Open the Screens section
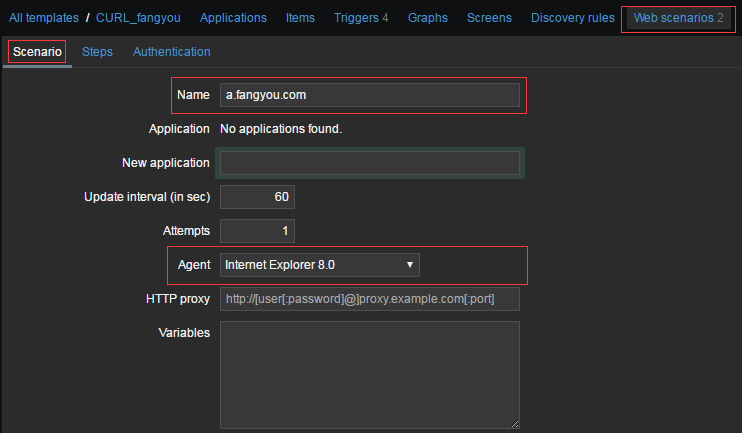 pos(489,18)
